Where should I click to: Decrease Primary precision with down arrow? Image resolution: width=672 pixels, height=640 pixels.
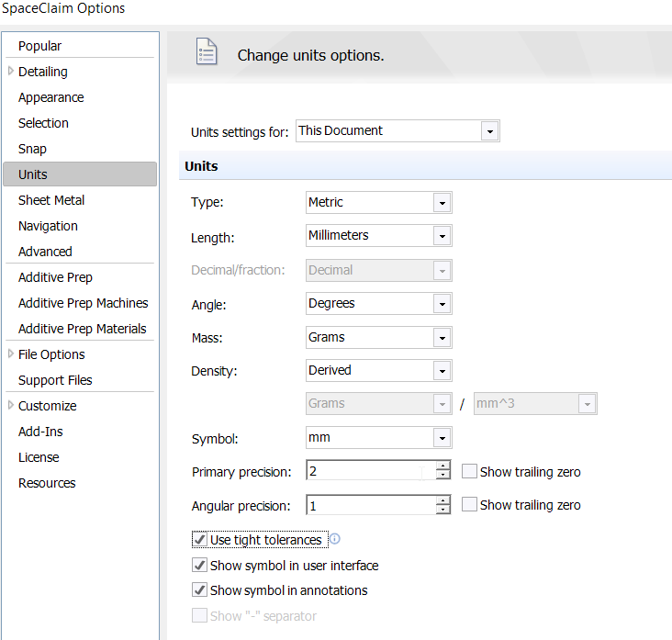pyautogui.click(x=442, y=475)
